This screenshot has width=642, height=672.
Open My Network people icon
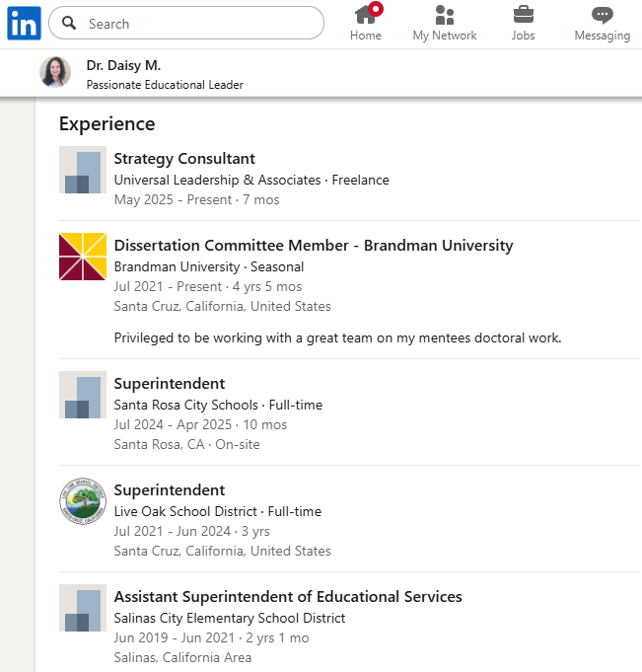[x=445, y=16]
